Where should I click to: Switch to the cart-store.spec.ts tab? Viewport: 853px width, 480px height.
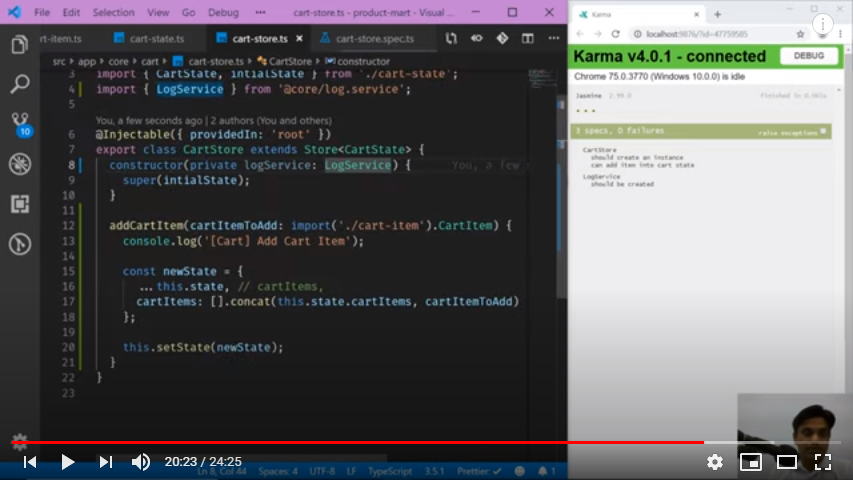373,38
